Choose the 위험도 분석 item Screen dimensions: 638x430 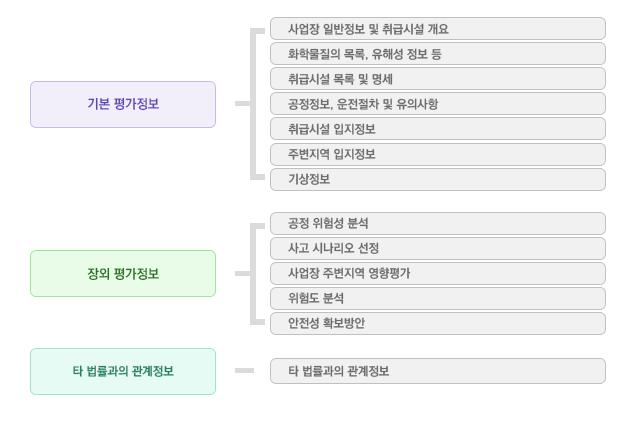[438, 299]
